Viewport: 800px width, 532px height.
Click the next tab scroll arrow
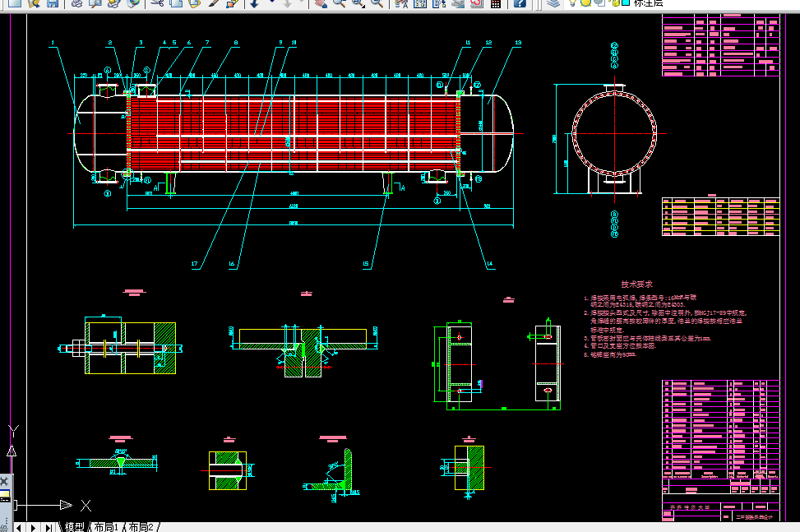[33, 527]
